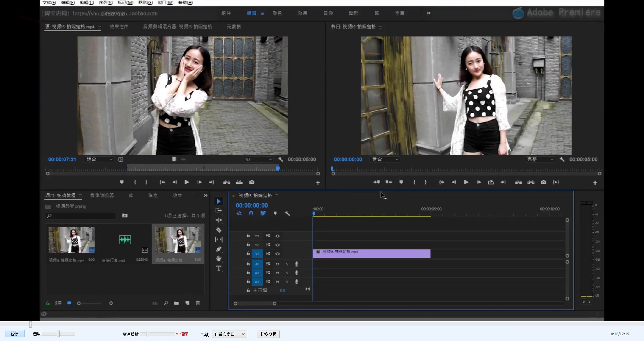Select the Type tool
The image size is (644, 341).
pyautogui.click(x=219, y=268)
